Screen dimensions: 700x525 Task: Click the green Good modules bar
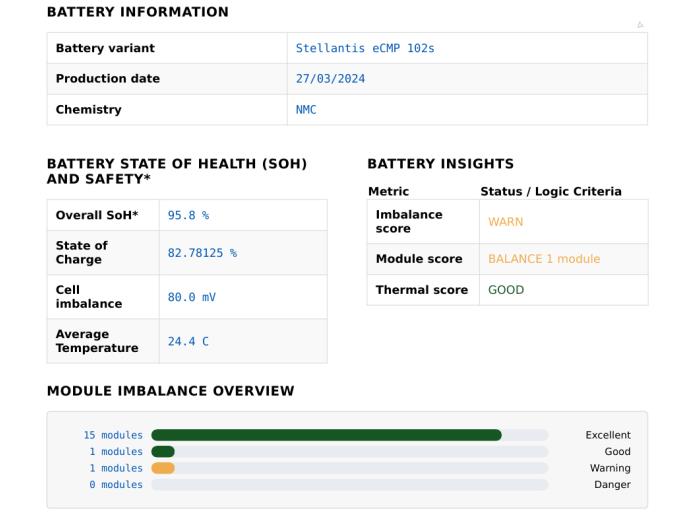click(x=163, y=451)
